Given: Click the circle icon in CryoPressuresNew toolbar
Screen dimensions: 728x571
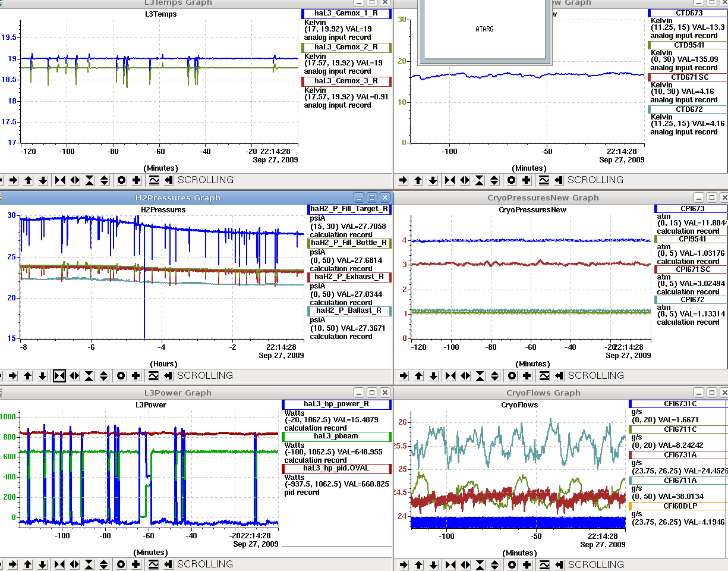Looking at the screenshot, I should 512,375.
